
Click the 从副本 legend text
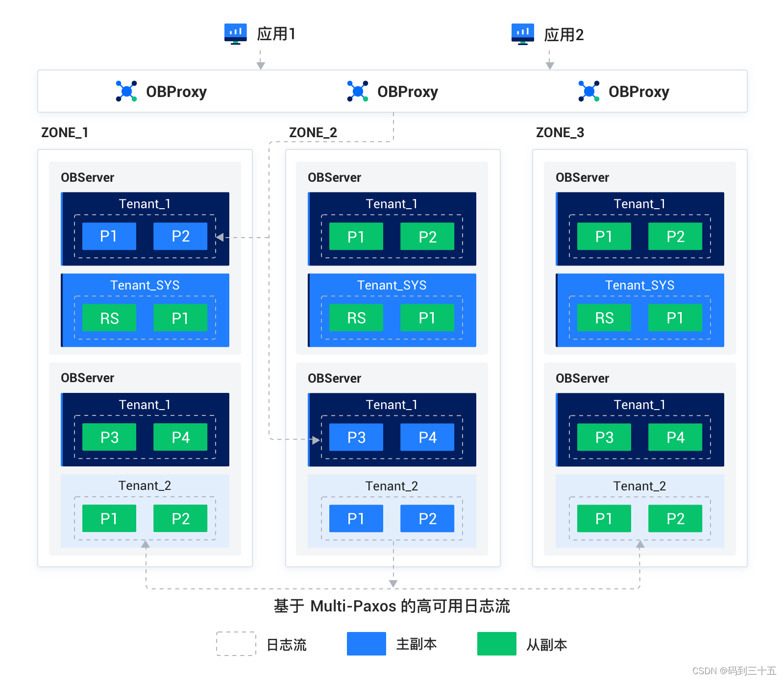point(547,645)
